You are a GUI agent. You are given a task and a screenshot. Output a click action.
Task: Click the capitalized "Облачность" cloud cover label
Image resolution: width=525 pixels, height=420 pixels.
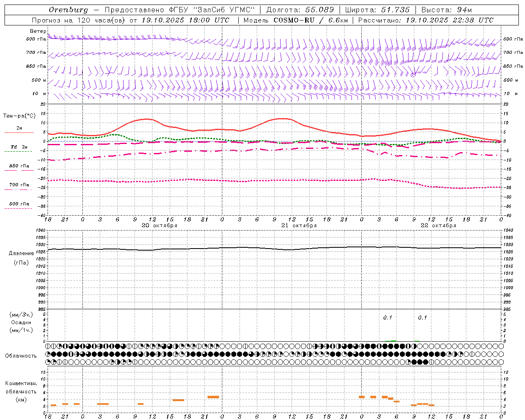click(x=21, y=356)
